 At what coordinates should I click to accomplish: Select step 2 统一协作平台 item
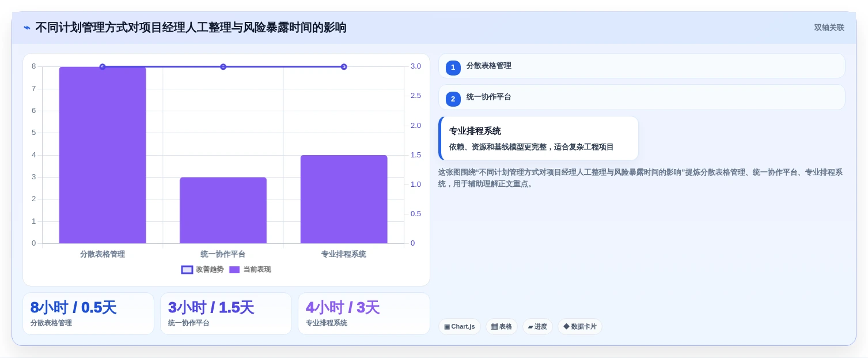(x=642, y=97)
